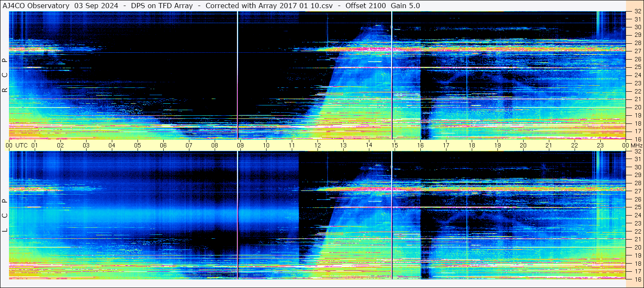This screenshot has height=288, width=644.
Task: Select the 23 hour label on time axis
Action: point(600,145)
